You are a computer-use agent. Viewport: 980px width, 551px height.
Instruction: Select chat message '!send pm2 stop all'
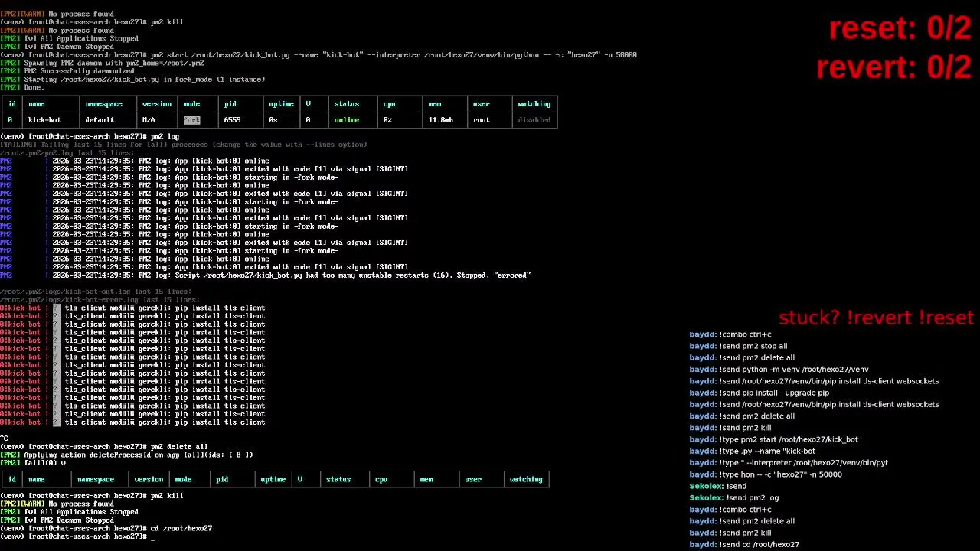(738, 346)
